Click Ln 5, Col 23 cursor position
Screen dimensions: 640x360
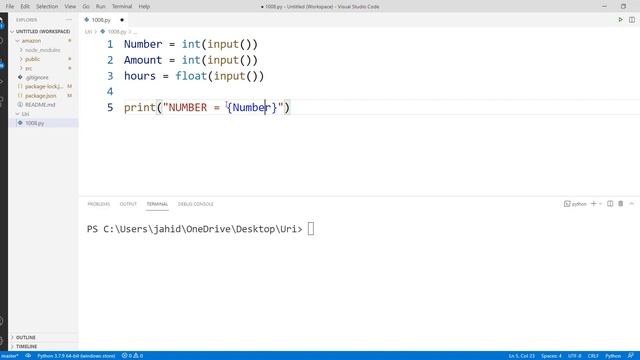coord(521,356)
